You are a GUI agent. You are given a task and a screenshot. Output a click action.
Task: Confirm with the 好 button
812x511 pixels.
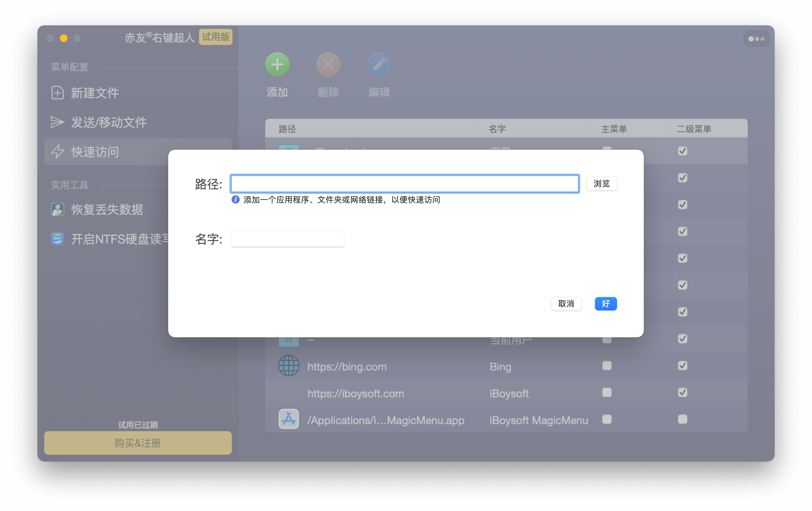(606, 304)
